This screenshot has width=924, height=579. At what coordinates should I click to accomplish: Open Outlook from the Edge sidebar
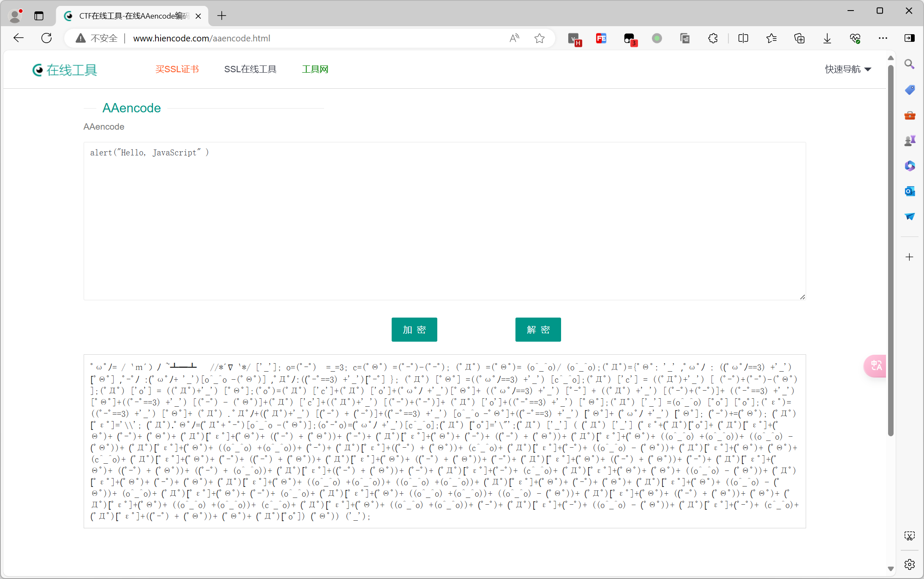pyautogui.click(x=910, y=191)
